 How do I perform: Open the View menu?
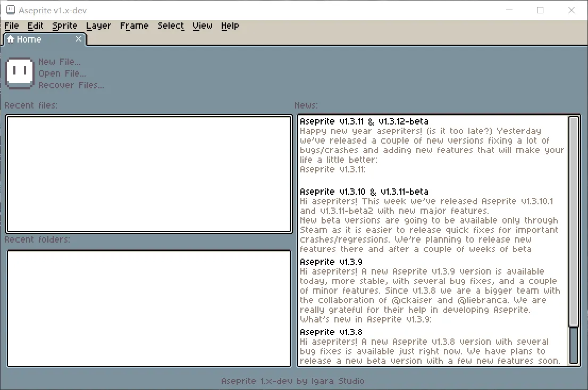click(x=203, y=26)
